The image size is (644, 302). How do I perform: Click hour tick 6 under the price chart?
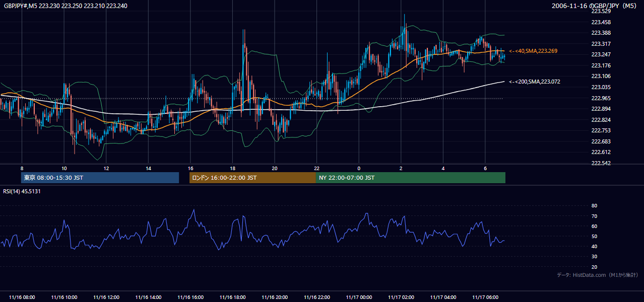tap(485, 168)
